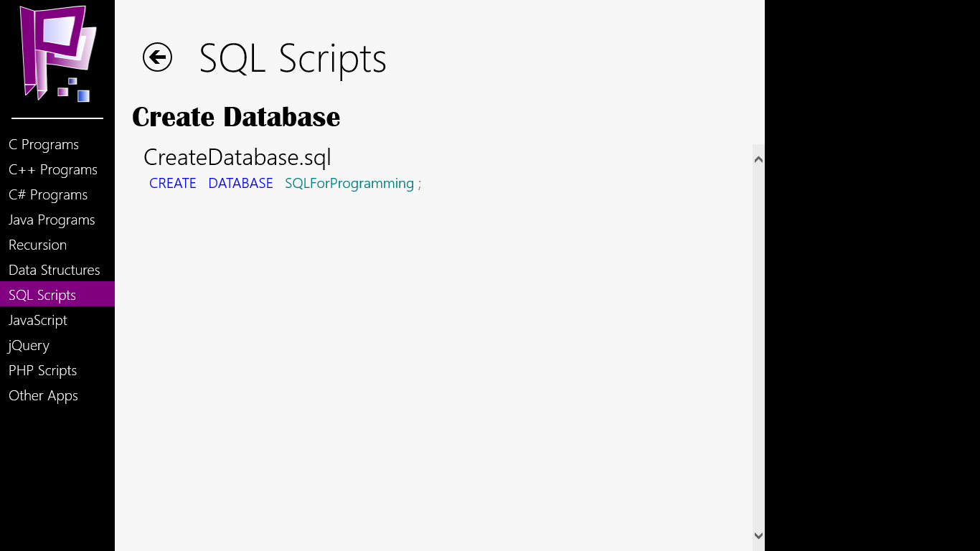Screen dimensions: 980x551
Task: Click the purple app logo
Action: tap(57, 54)
